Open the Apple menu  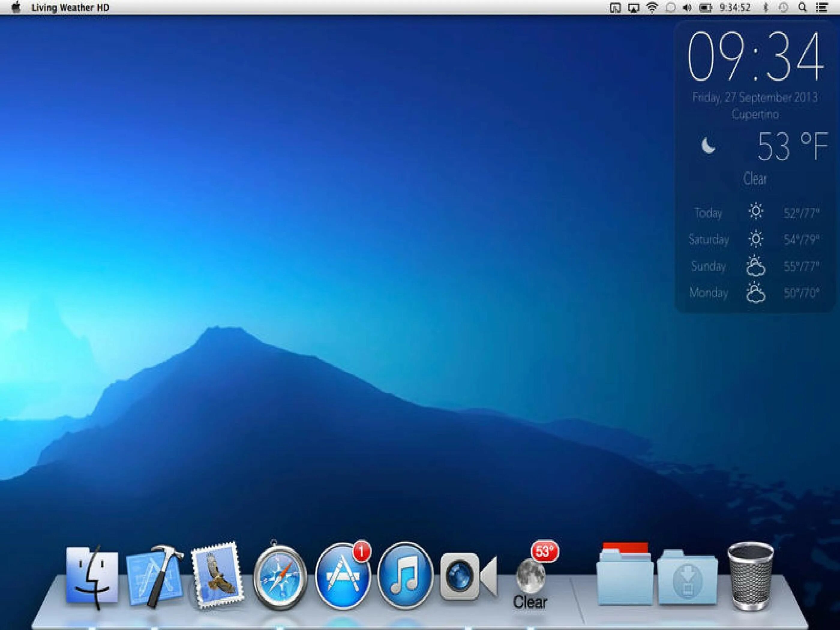(16, 7)
